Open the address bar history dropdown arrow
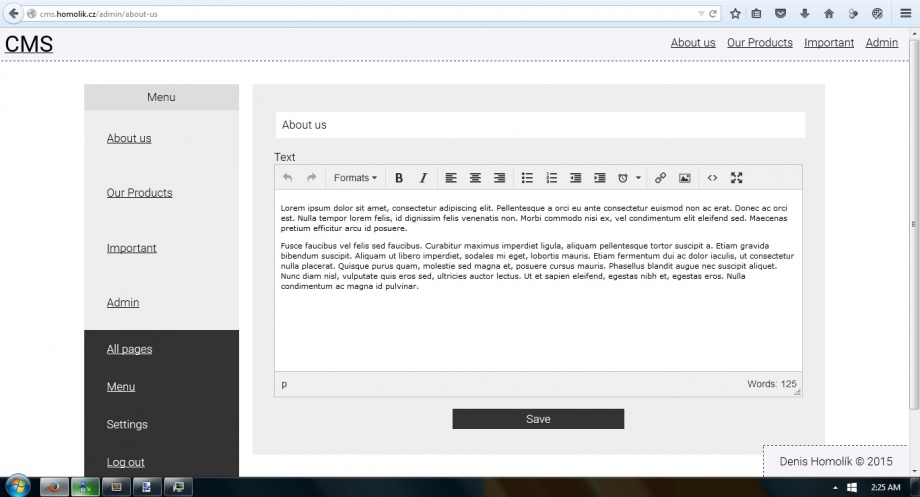Screen dimensions: 920x497 click(701, 13)
